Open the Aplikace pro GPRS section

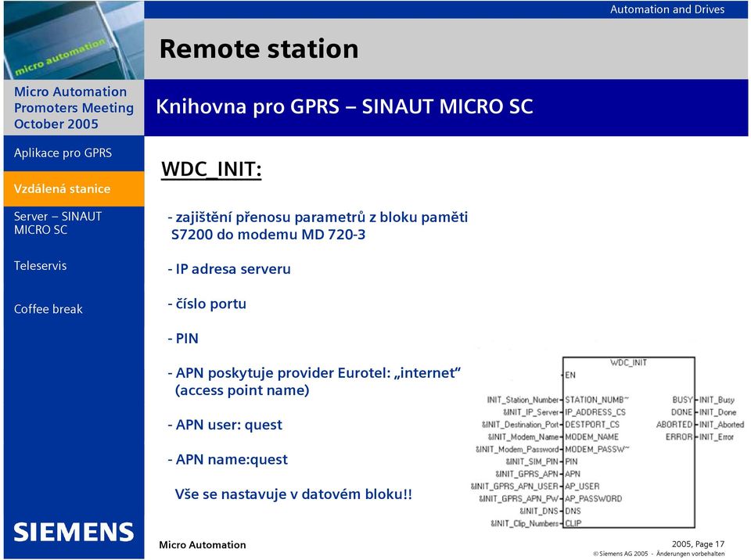(x=63, y=153)
